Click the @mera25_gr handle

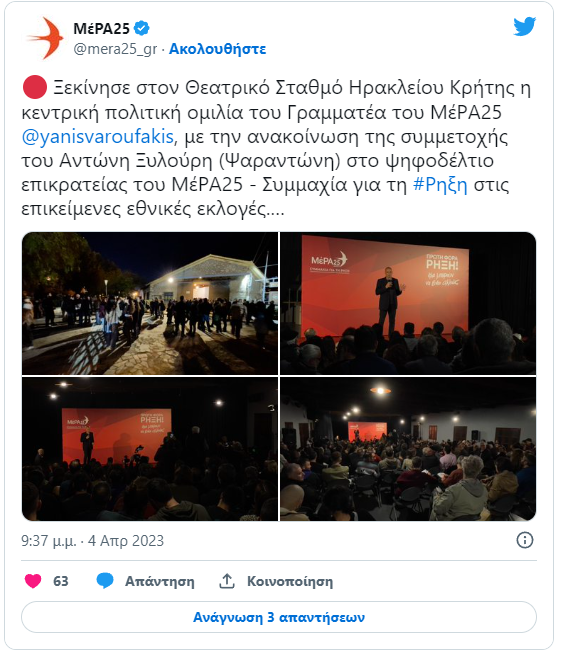click(x=115, y=49)
